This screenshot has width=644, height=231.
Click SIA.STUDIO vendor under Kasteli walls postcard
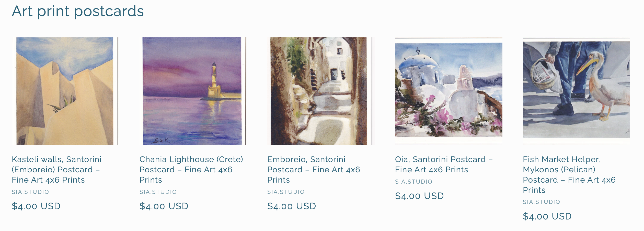(x=30, y=192)
